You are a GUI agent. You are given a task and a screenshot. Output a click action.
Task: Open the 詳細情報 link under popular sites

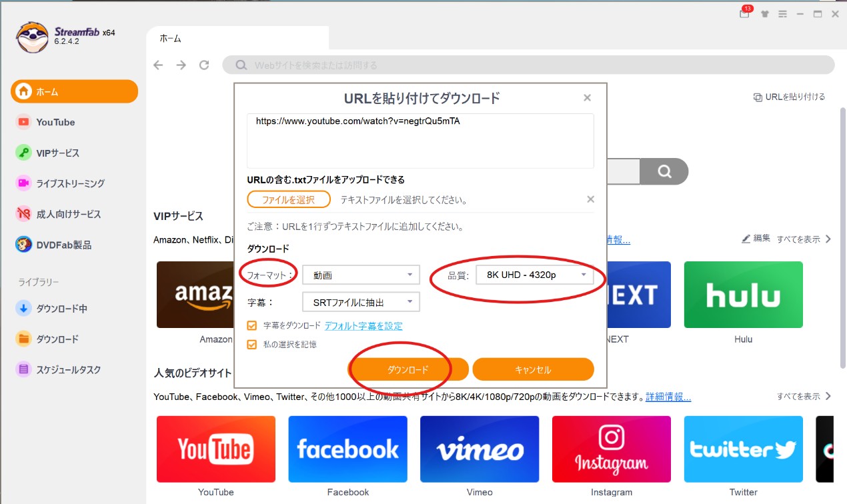tap(668, 397)
